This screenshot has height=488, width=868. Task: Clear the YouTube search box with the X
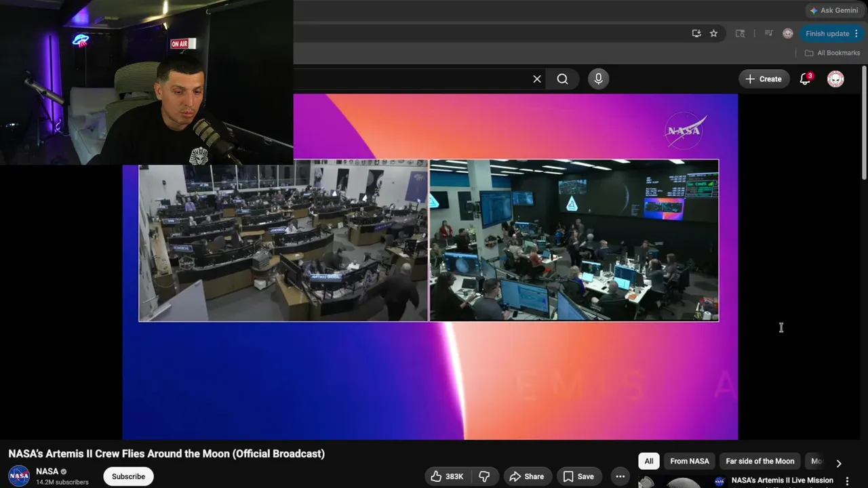(537, 79)
